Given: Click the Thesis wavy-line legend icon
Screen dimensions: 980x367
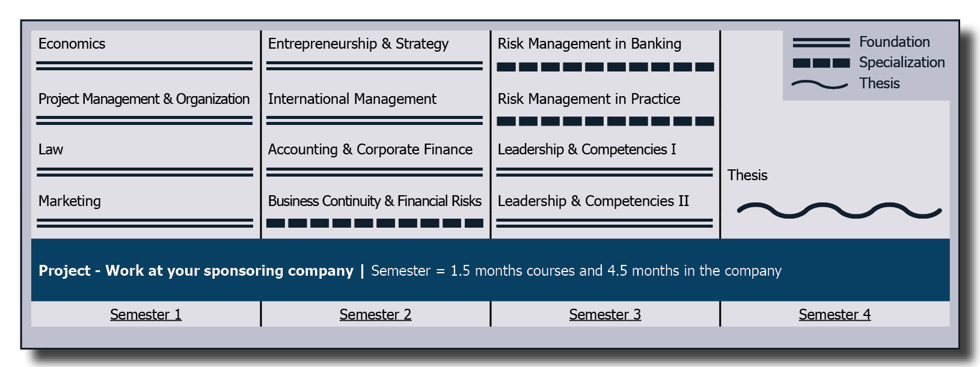Looking at the screenshot, I should (820, 84).
